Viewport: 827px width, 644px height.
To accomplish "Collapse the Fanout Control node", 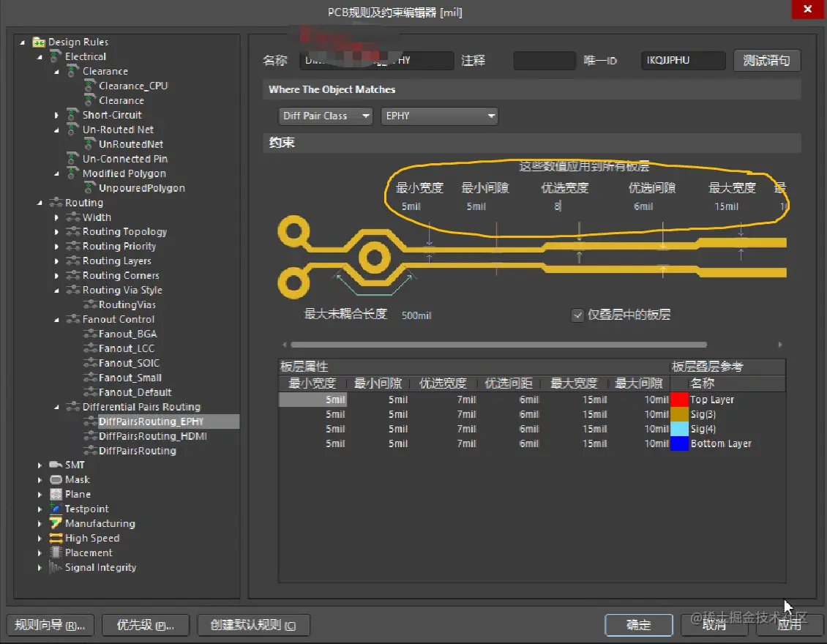I will 56,320.
